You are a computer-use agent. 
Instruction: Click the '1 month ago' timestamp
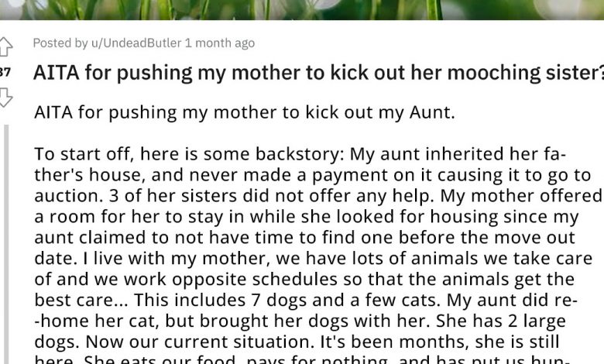[x=220, y=43]
